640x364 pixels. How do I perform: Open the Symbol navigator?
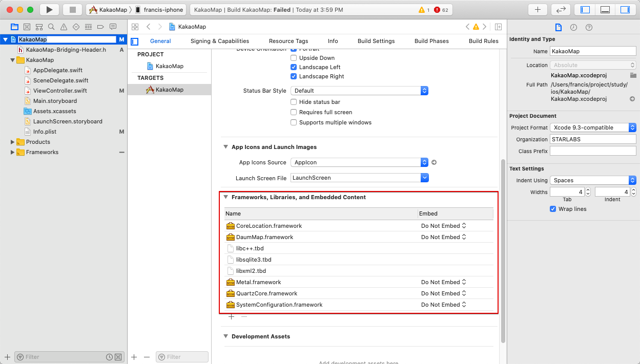39,27
